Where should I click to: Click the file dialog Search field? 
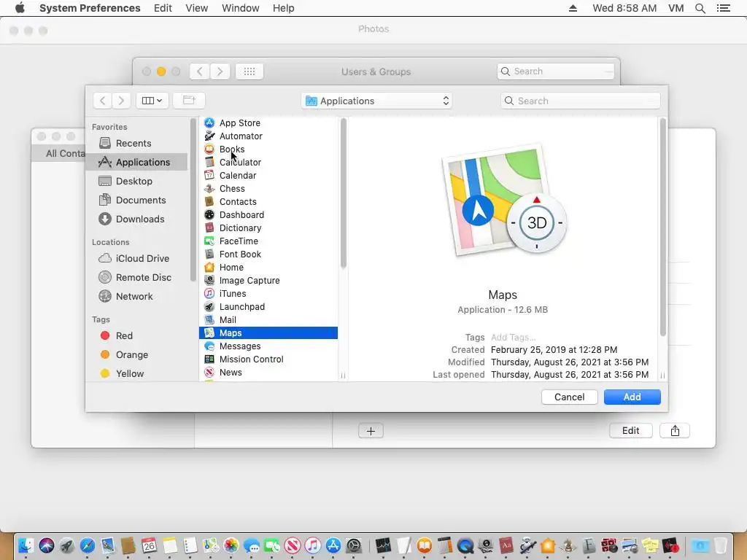click(x=580, y=101)
